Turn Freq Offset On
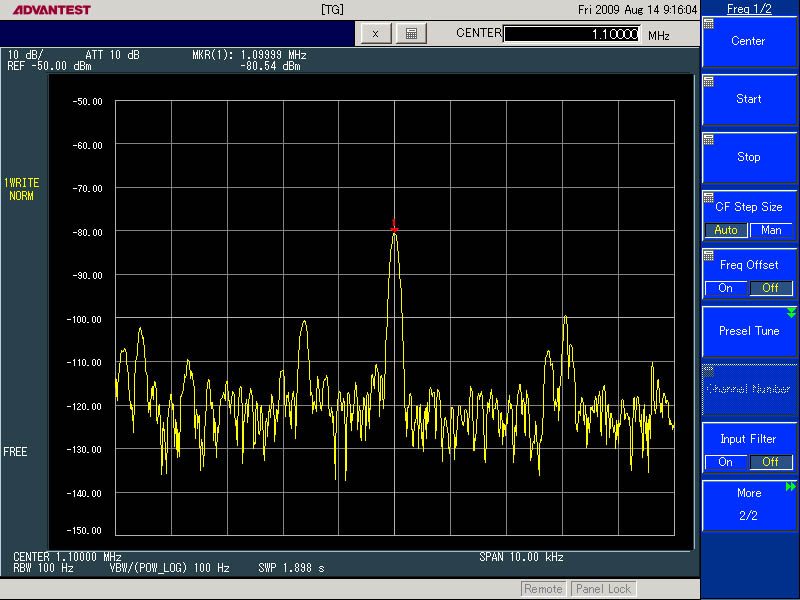Image resolution: width=800 pixels, height=600 pixels. pyautogui.click(x=726, y=288)
